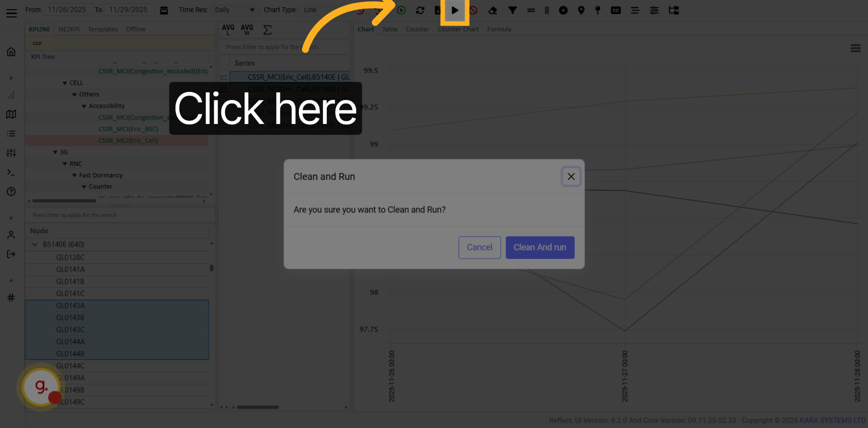Confirm with Clean And run button

tap(540, 247)
